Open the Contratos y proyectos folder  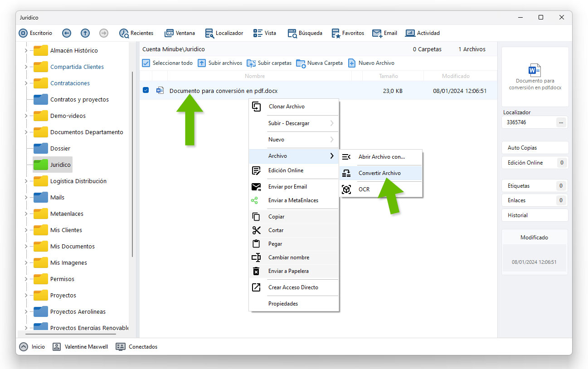coord(71,100)
